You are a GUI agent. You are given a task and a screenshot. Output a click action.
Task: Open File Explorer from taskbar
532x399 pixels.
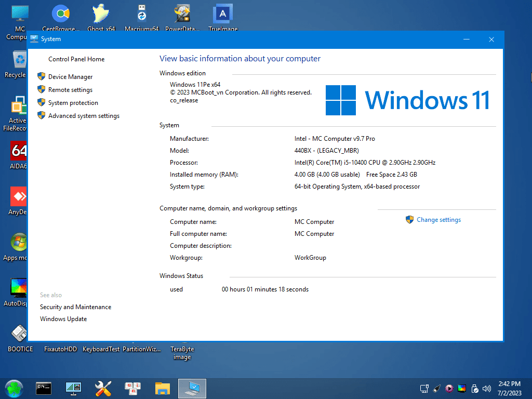click(x=163, y=389)
